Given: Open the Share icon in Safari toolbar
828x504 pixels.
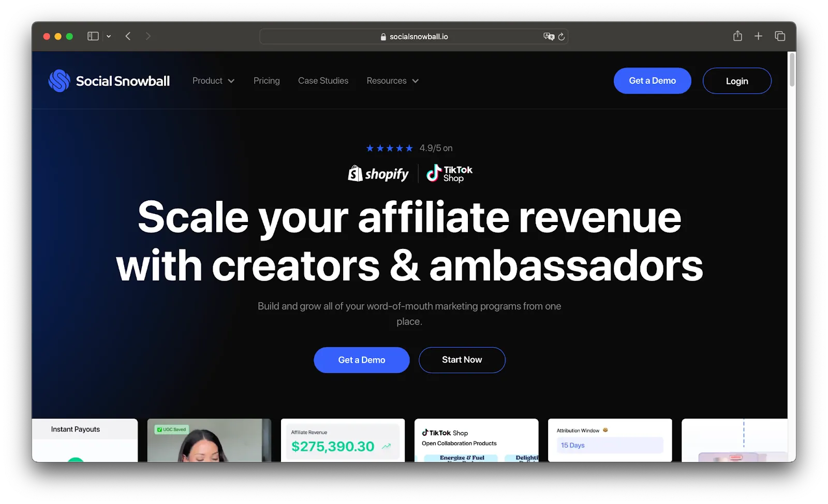Looking at the screenshot, I should [737, 36].
